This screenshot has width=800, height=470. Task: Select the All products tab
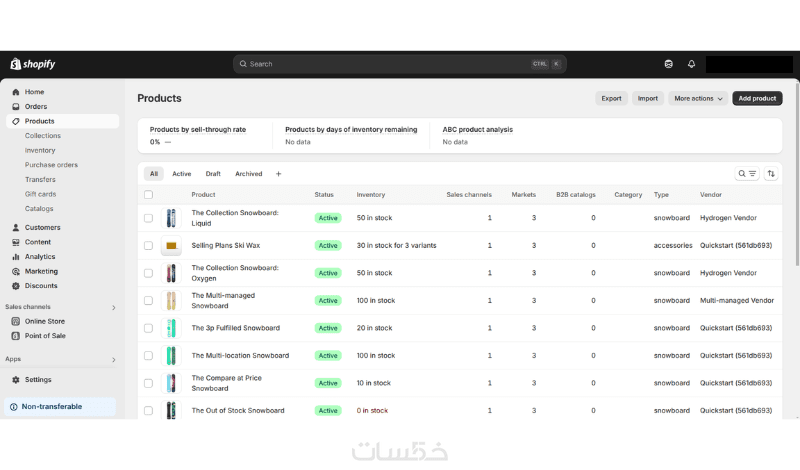click(154, 174)
